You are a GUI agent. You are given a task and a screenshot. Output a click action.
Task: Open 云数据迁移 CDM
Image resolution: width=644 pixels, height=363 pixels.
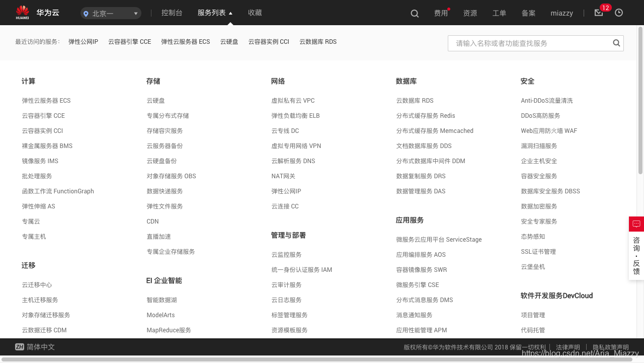44,330
